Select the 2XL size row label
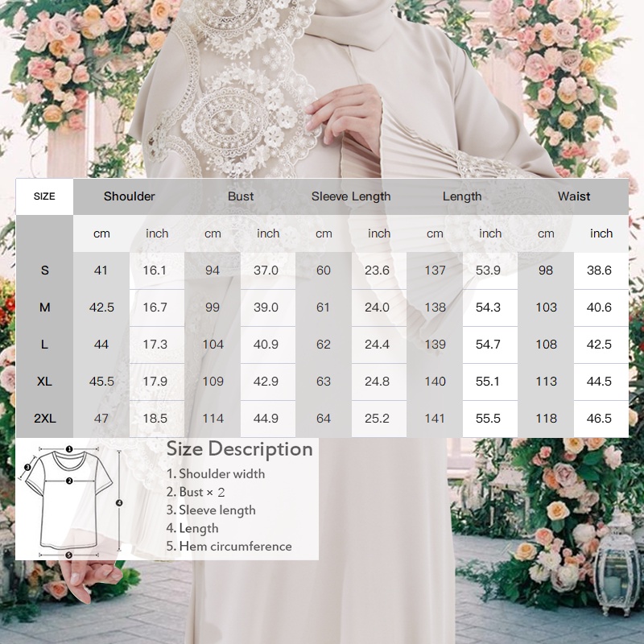This screenshot has height=644, width=644. click(x=44, y=419)
